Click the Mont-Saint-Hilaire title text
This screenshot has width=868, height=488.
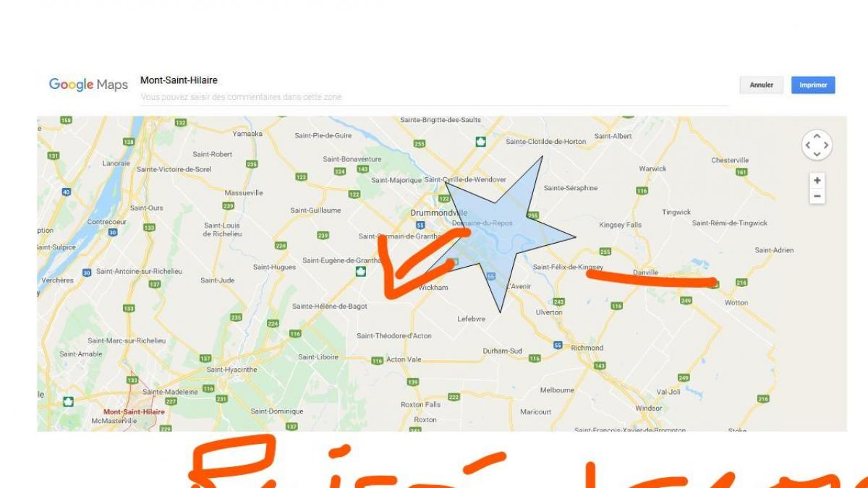[179, 80]
